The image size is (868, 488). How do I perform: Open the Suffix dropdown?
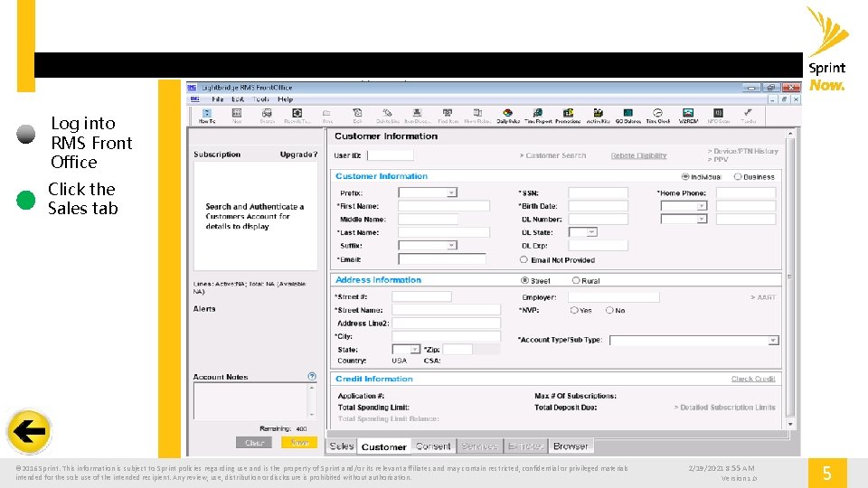[428, 245]
